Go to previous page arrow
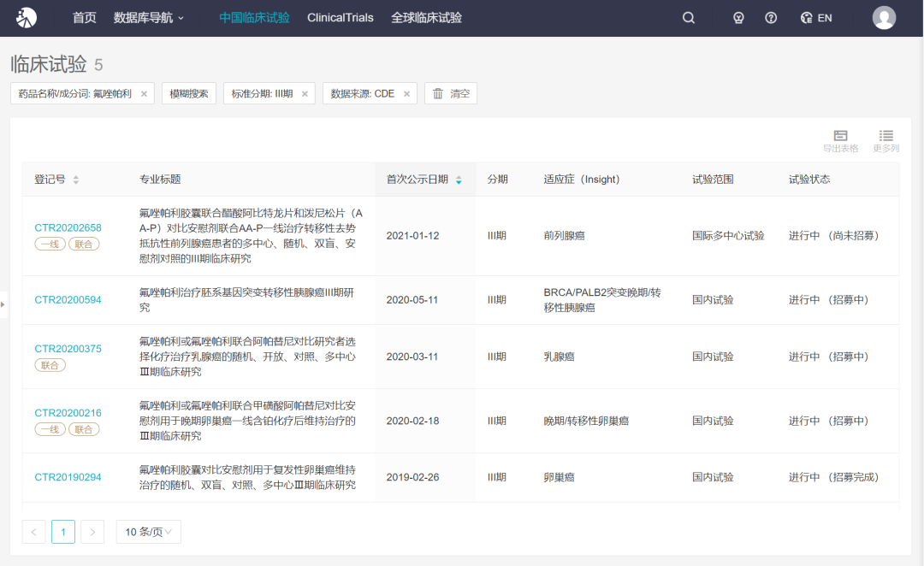 point(33,532)
